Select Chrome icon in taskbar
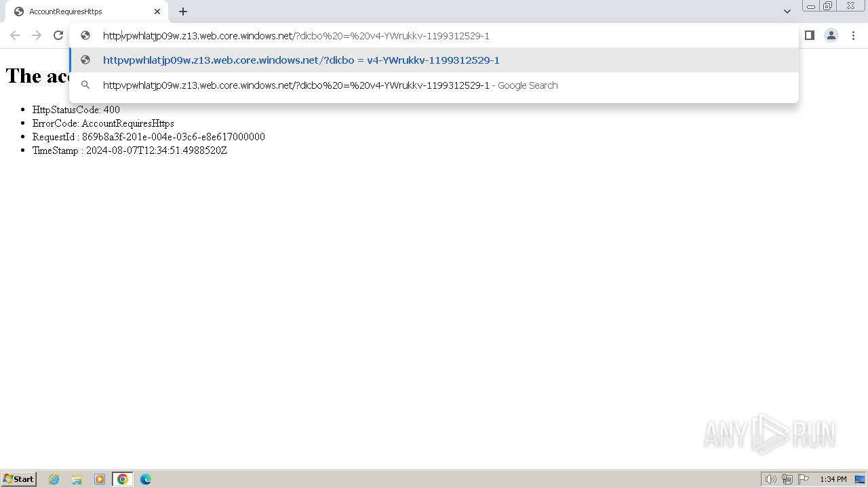The height and width of the screenshot is (488, 868). 123,479
